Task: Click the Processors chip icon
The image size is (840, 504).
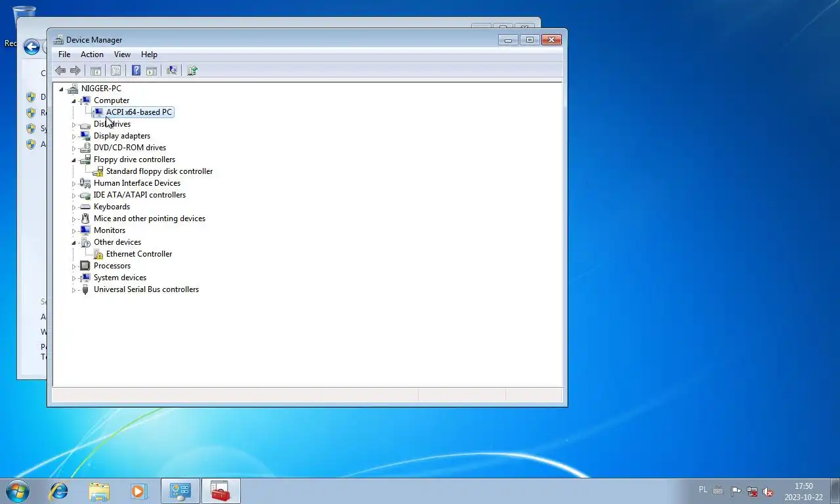Action: (x=85, y=266)
